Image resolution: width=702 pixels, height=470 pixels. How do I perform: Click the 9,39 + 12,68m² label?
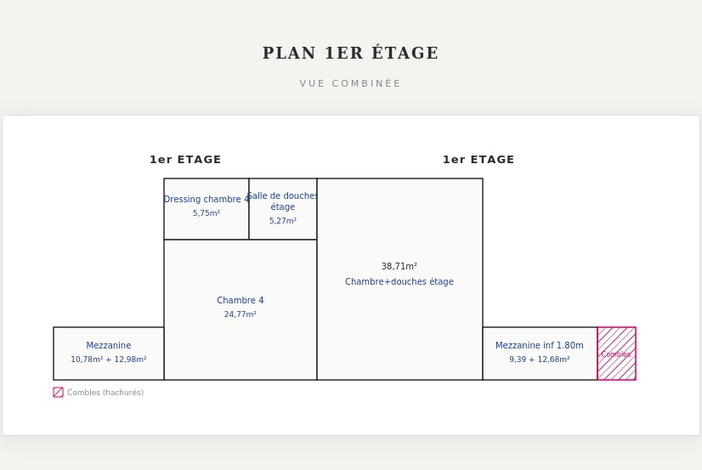pyautogui.click(x=539, y=359)
